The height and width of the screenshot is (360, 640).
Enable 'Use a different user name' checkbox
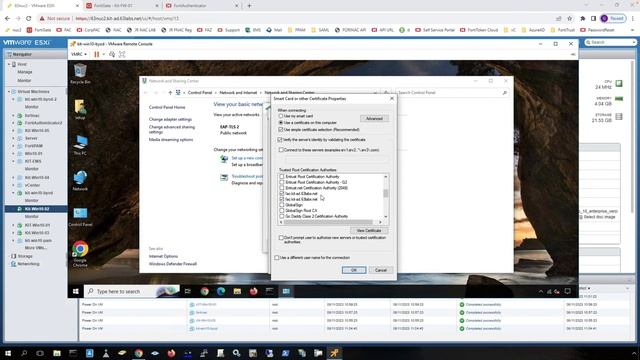[x=277, y=258]
